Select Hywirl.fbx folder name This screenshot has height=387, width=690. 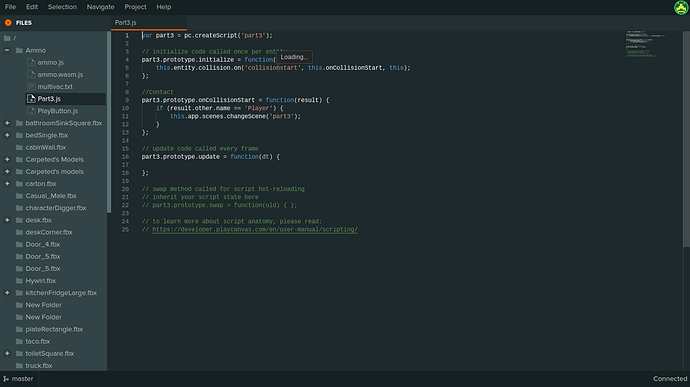pyautogui.click(x=40, y=280)
